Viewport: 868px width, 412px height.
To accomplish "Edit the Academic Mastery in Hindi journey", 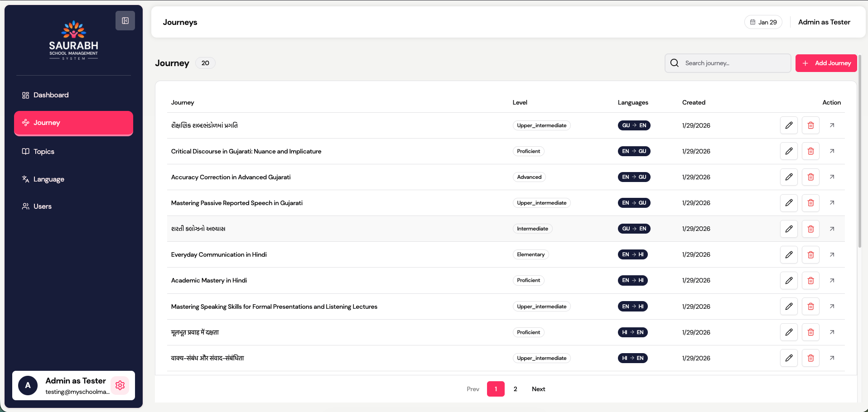I will 789,281.
